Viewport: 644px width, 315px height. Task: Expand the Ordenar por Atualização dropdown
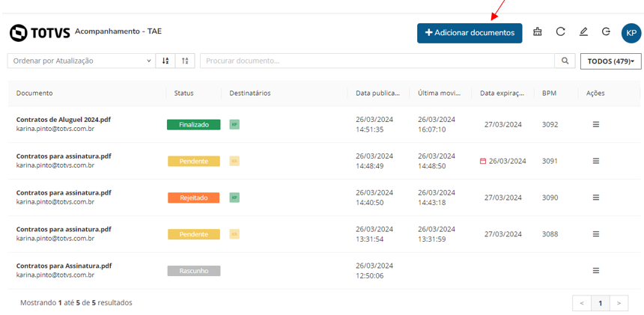coord(82,61)
